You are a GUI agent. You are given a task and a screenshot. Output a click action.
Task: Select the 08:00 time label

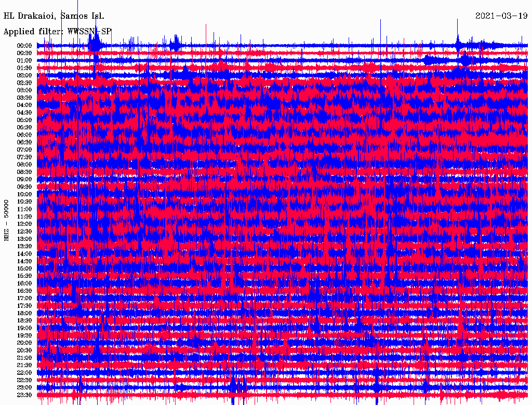tap(24, 165)
